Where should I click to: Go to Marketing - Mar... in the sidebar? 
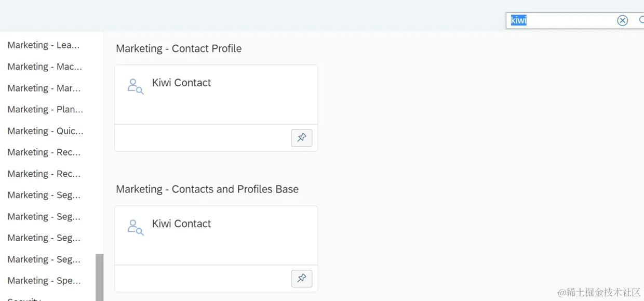point(44,88)
